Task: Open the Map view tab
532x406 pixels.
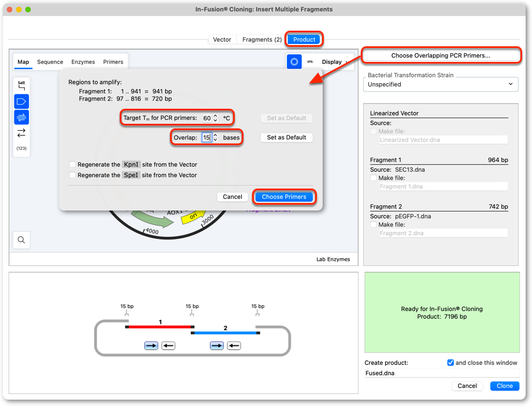Action: click(23, 62)
